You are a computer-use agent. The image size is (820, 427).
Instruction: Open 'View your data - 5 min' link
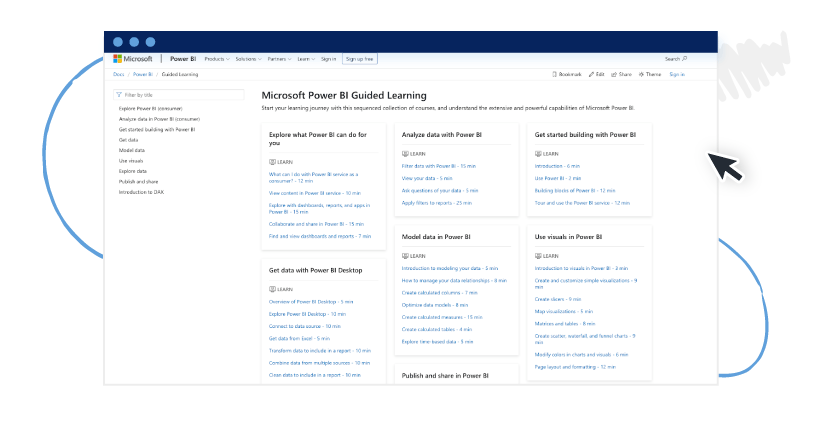[x=427, y=178]
